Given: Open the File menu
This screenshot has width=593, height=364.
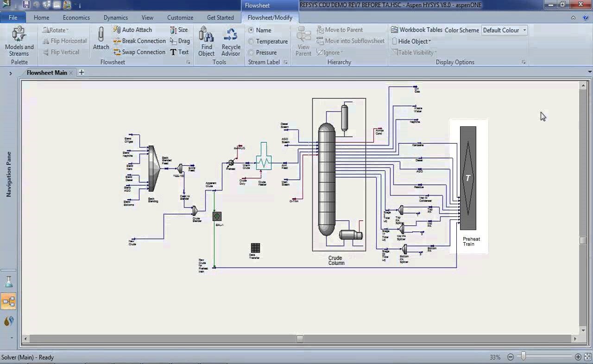Looking at the screenshot, I should point(13,18).
